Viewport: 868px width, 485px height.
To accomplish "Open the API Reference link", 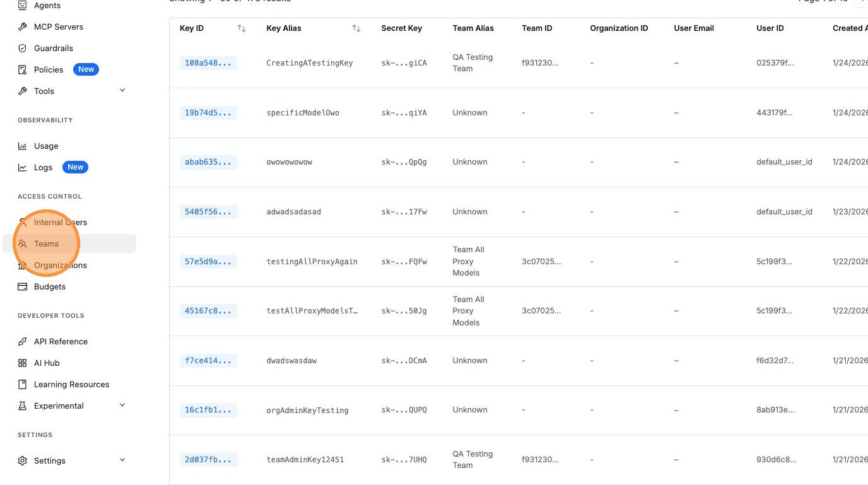I will pos(61,341).
